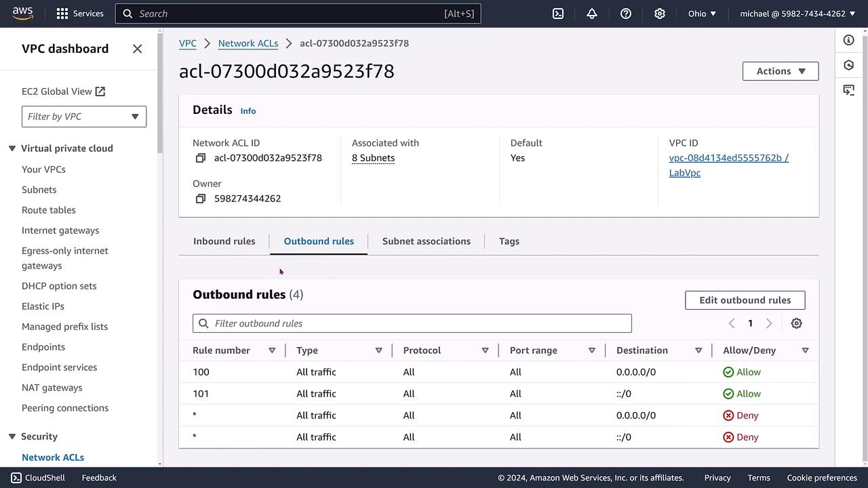Open the help question mark icon
The width and height of the screenshot is (868, 488).
pos(626,14)
